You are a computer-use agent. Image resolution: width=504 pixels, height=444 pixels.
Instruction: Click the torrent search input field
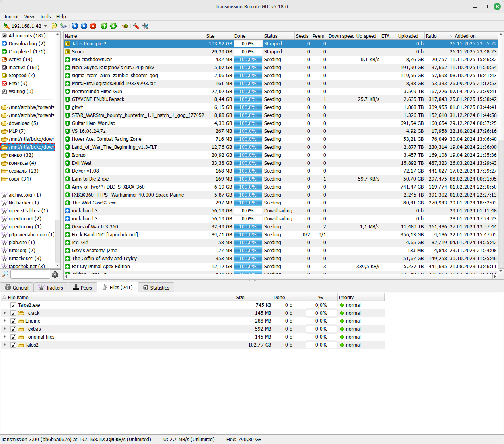30,275
